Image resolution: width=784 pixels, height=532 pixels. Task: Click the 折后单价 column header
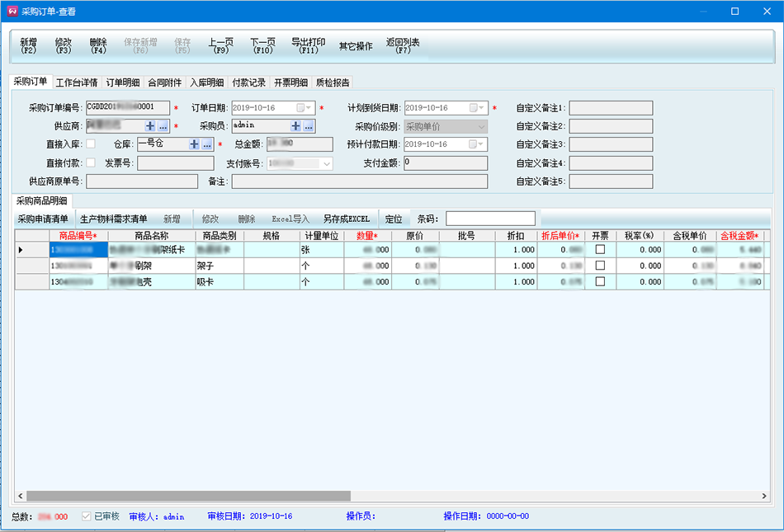[x=560, y=236]
